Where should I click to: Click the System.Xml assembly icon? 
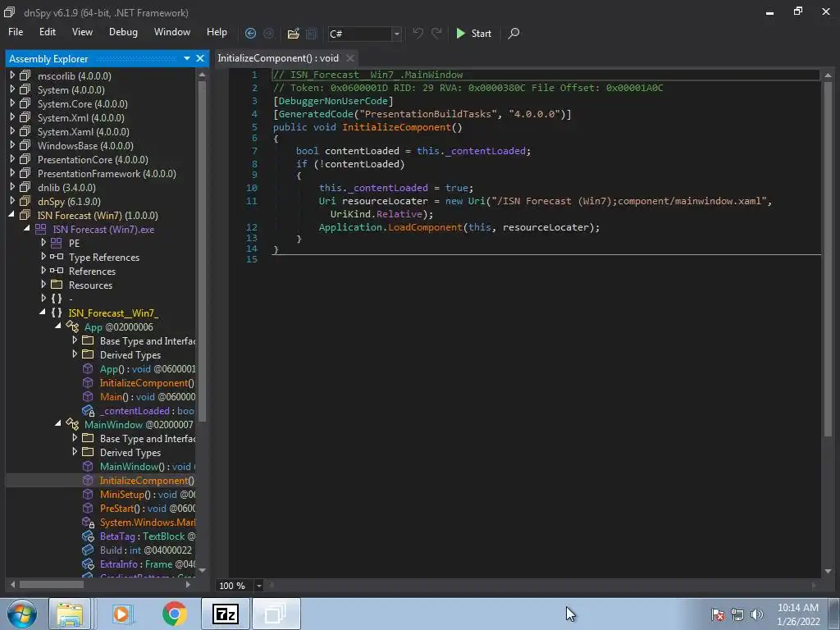25,117
